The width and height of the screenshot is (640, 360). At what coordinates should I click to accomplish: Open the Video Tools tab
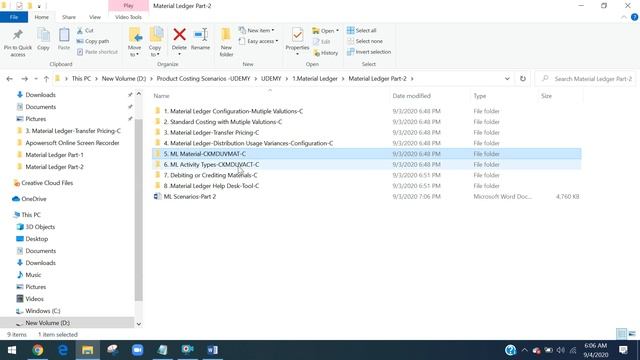[128, 17]
